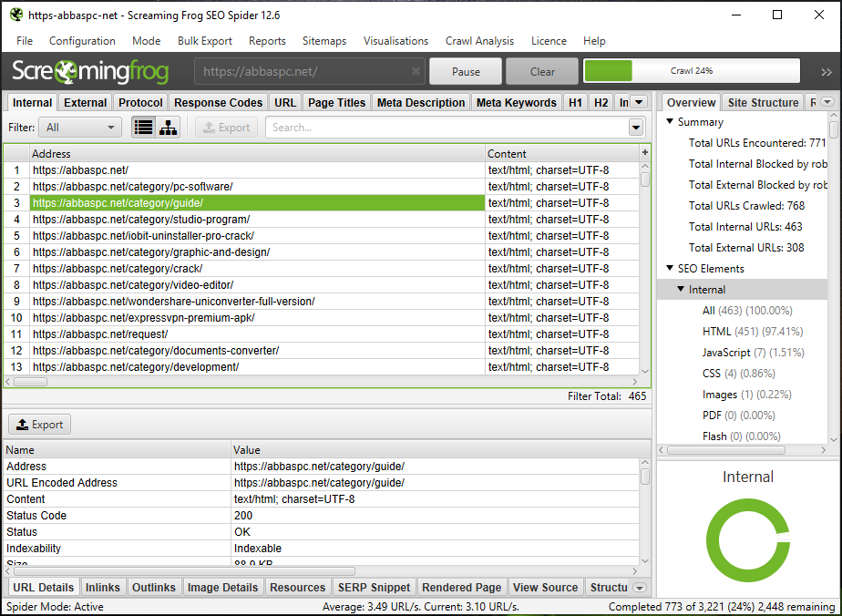Click the Search field

[x=447, y=128]
